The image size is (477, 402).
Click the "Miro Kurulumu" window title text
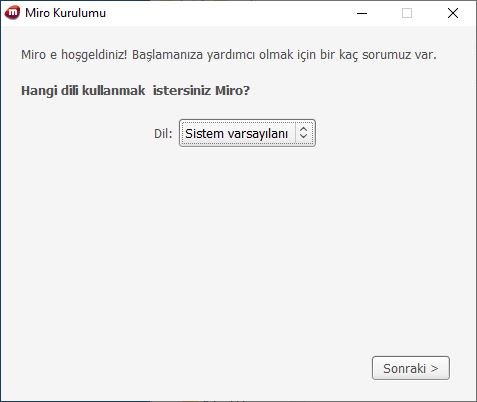[65, 13]
